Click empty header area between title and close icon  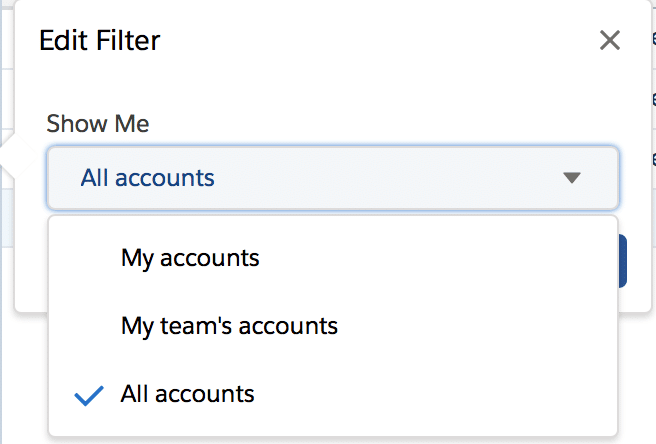pos(380,41)
